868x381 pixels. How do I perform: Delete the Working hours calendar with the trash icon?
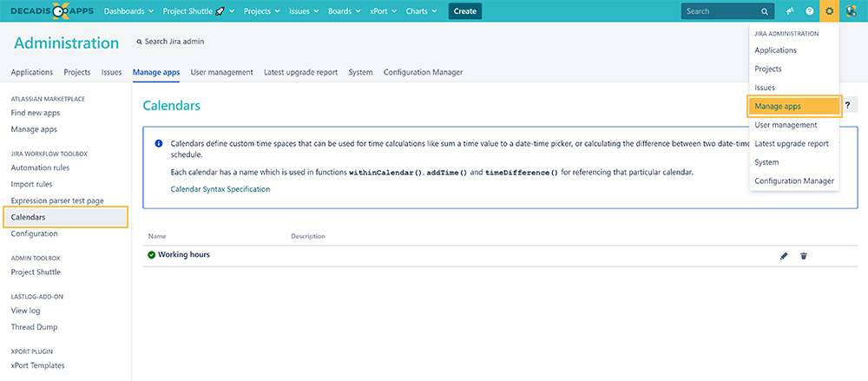(x=803, y=256)
